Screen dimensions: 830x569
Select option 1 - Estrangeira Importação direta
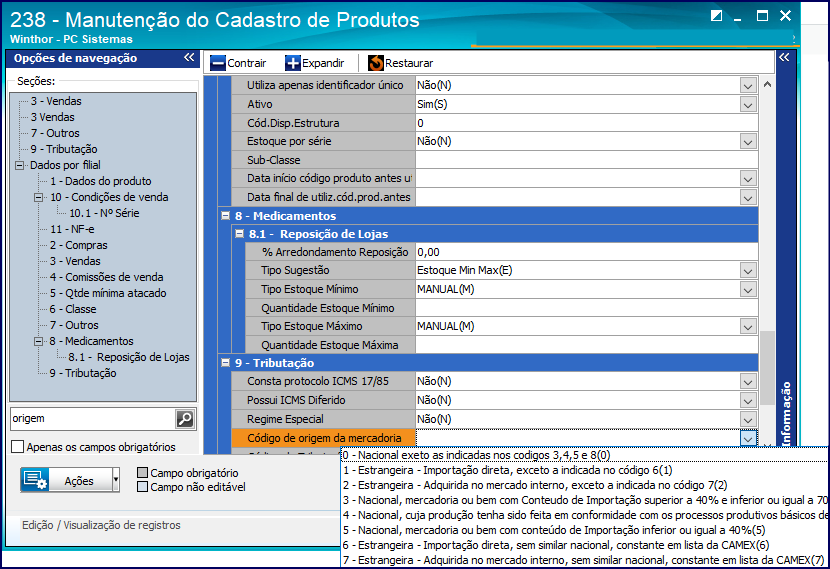tap(584, 470)
